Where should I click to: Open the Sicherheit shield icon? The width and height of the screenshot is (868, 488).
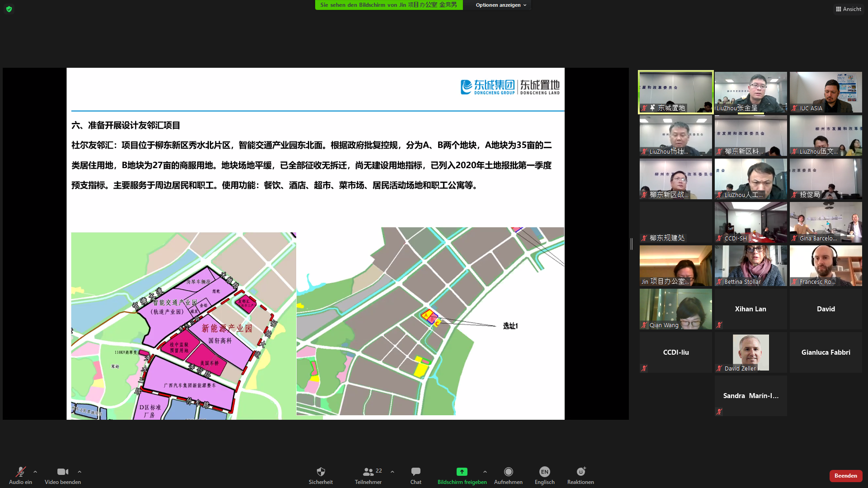321,472
